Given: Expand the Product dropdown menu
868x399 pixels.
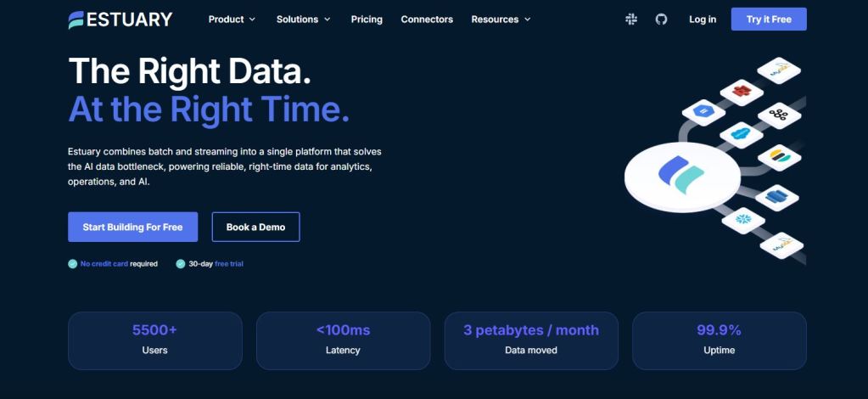Looking at the screenshot, I should point(232,20).
